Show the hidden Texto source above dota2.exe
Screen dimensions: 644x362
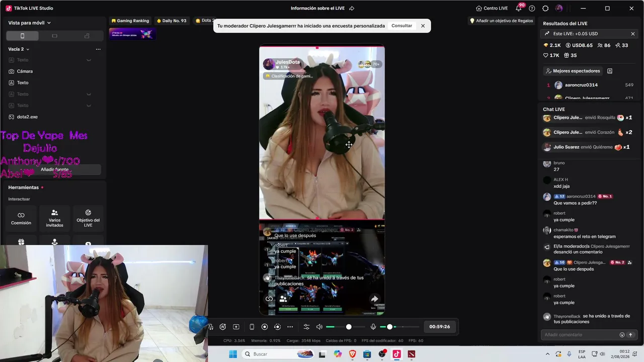pos(89,106)
